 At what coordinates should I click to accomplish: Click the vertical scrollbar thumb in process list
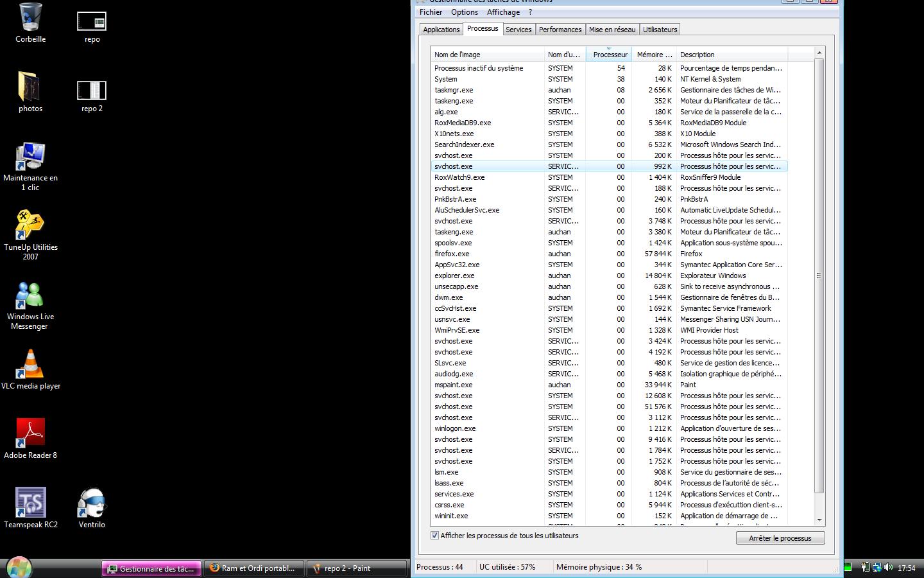coord(819,276)
